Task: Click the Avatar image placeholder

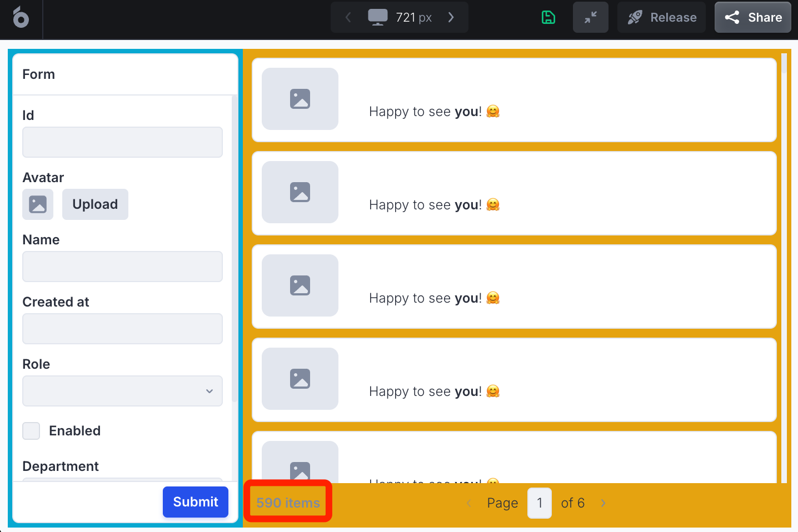Action: [38, 204]
